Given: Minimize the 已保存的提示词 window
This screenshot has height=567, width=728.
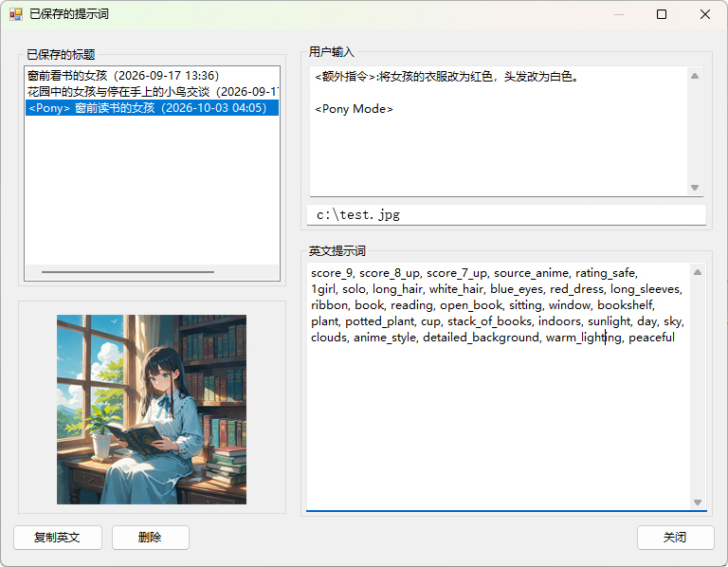Looking at the screenshot, I should (x=618, y=14).
